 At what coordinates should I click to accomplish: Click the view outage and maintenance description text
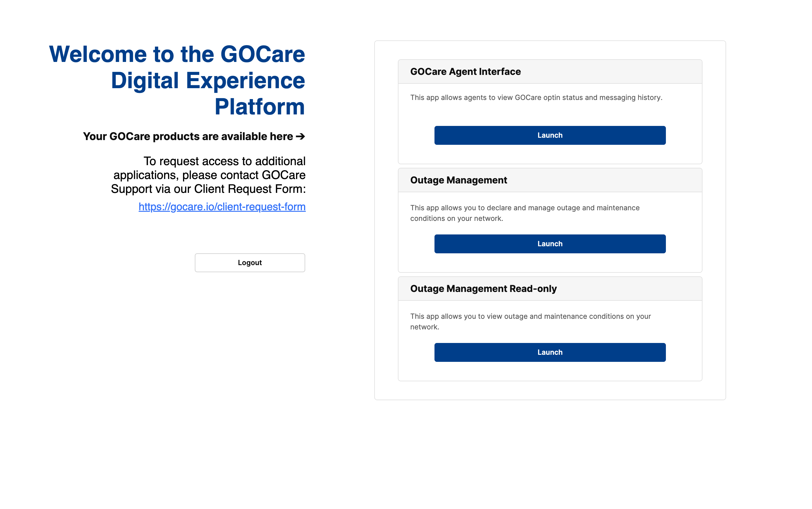click(530, 321)
